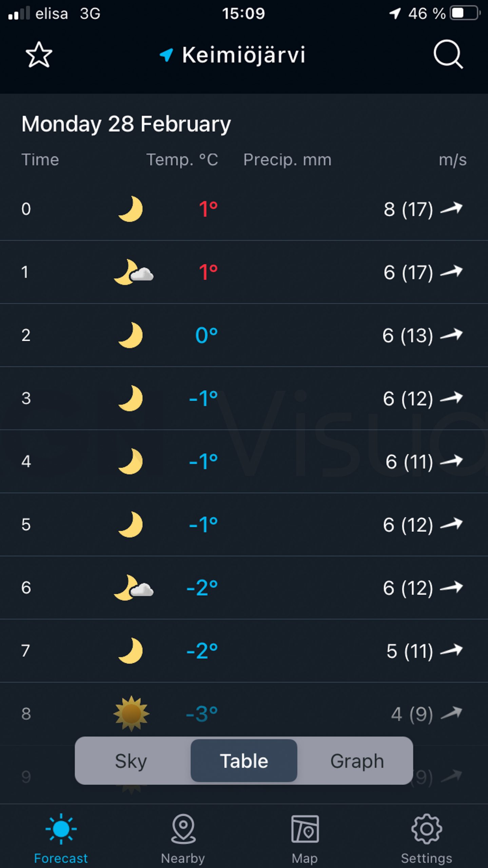The width and height of the screenshot is (488, 868).
Task: Open the location search magnifier
Action: (x=448, y=54)
